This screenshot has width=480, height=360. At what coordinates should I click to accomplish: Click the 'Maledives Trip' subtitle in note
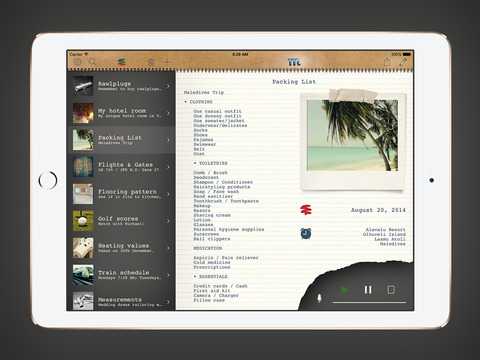coord(204,92)
